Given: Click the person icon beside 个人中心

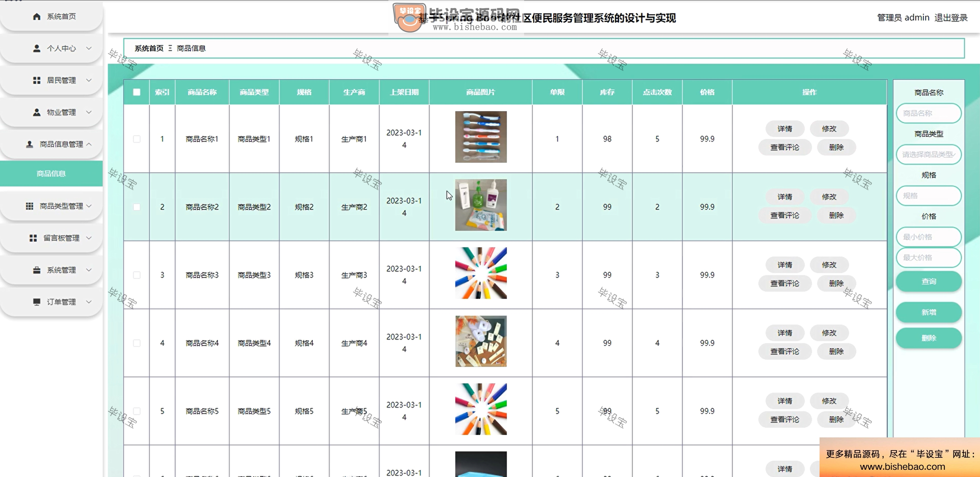Looking at the screenshot, I should [x=37, y=48].
